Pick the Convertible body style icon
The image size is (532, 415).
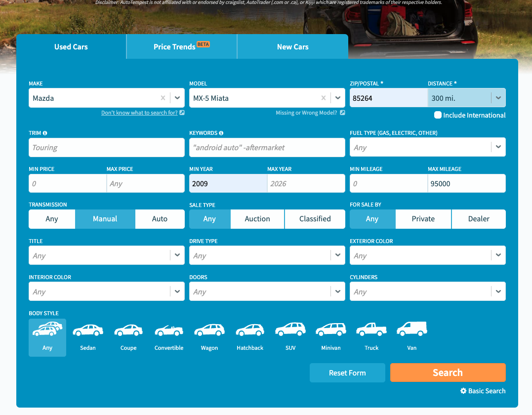click(x=169, y=331)
